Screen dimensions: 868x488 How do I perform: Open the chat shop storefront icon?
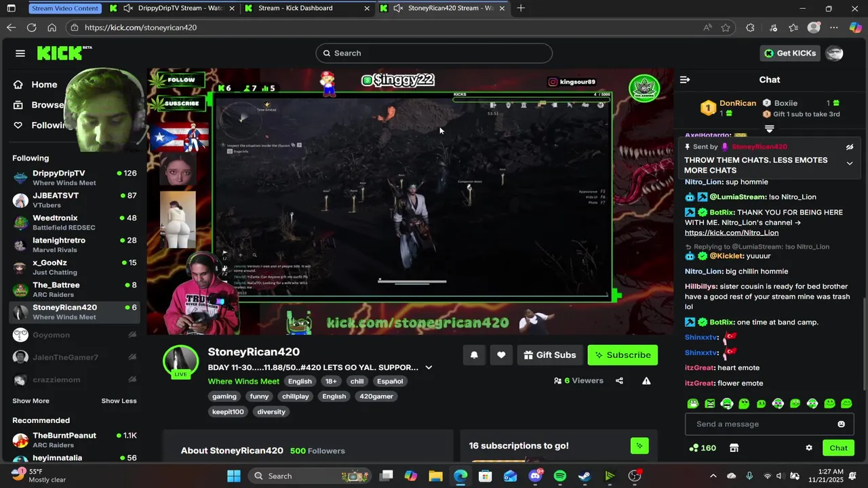click(x=734, y=448)
